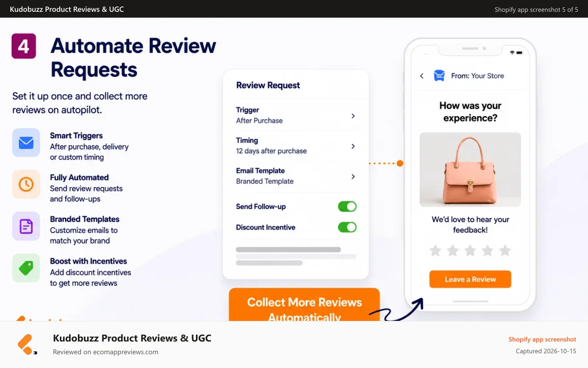Click the 'Fully Automated' feature title
The width and height of the screenshot is (588, 368).
[x=79, y=178]
